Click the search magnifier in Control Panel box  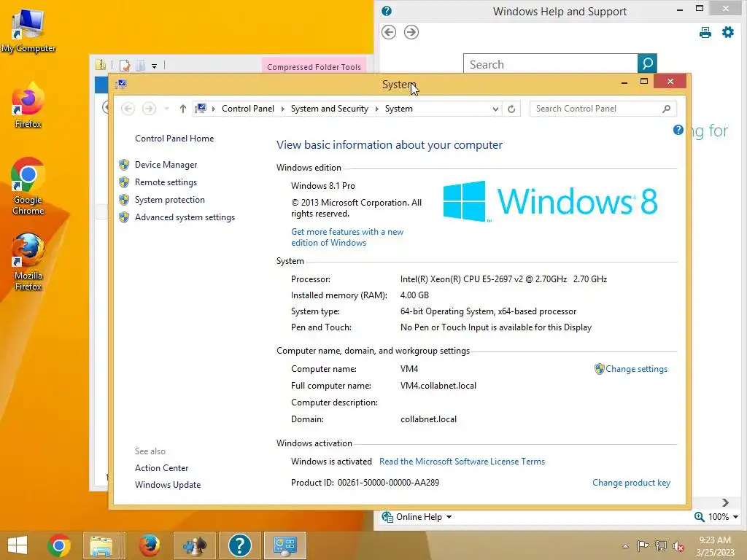[x=667, y=109]
